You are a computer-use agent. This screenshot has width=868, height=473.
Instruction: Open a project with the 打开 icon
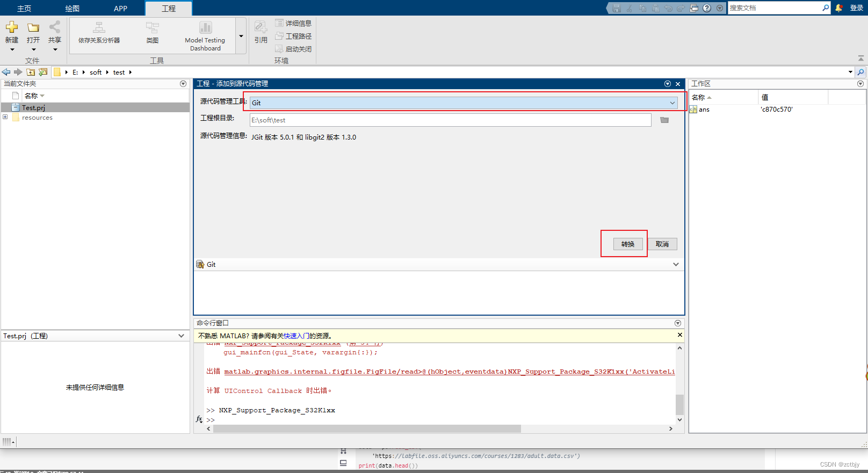click(x=33, y=27)
